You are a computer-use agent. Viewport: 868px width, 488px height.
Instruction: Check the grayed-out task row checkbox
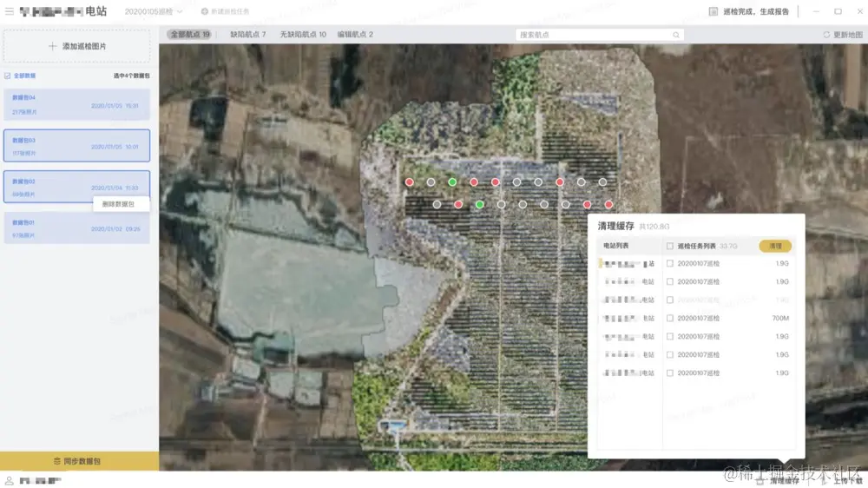[670, 300]
